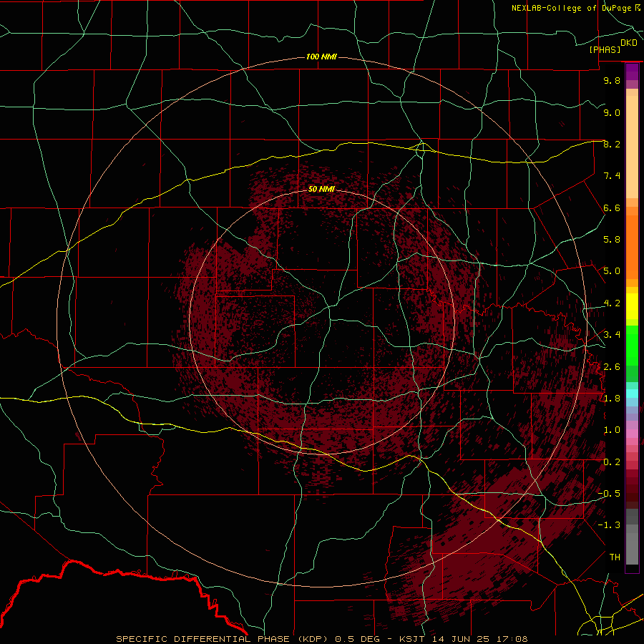Click the 0.2 legend value
644x644 pixels.
point(612,462)
